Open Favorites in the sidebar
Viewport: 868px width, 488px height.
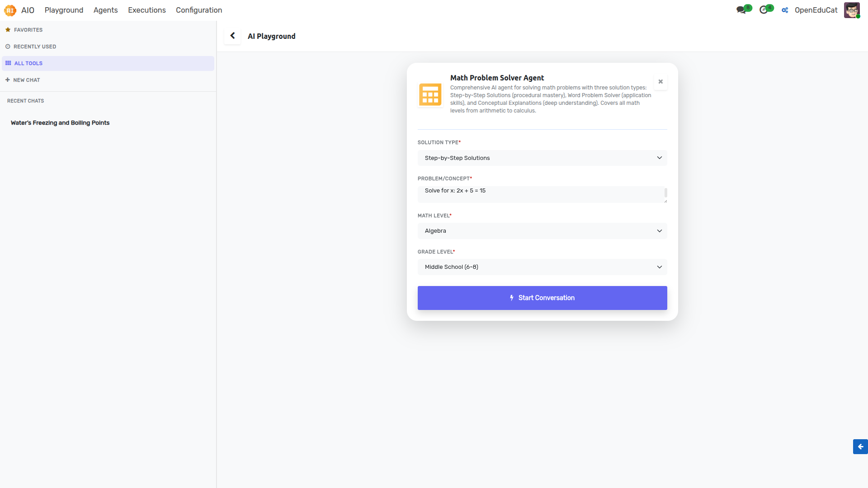point(108,30)
